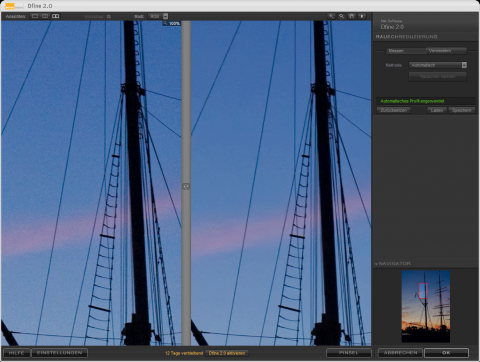Click Abbrechen to cancel

[400, 353]
